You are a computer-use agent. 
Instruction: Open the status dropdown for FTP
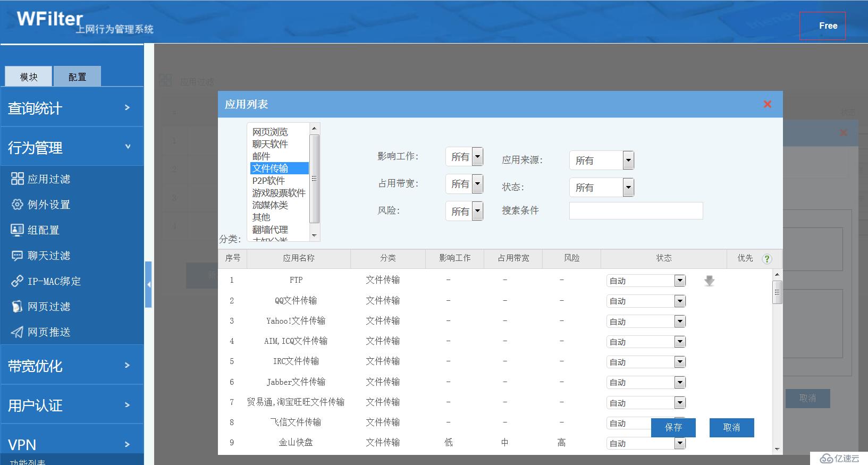[646, 281]
